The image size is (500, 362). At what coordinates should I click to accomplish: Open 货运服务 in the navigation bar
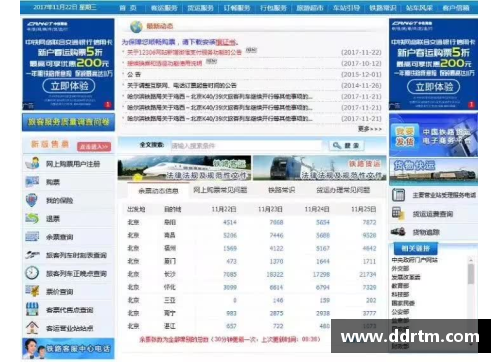click(200, 8)
